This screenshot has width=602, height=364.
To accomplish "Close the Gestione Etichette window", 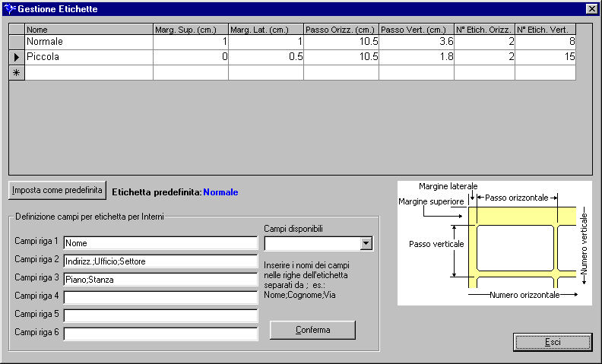I will pos(591,9).
